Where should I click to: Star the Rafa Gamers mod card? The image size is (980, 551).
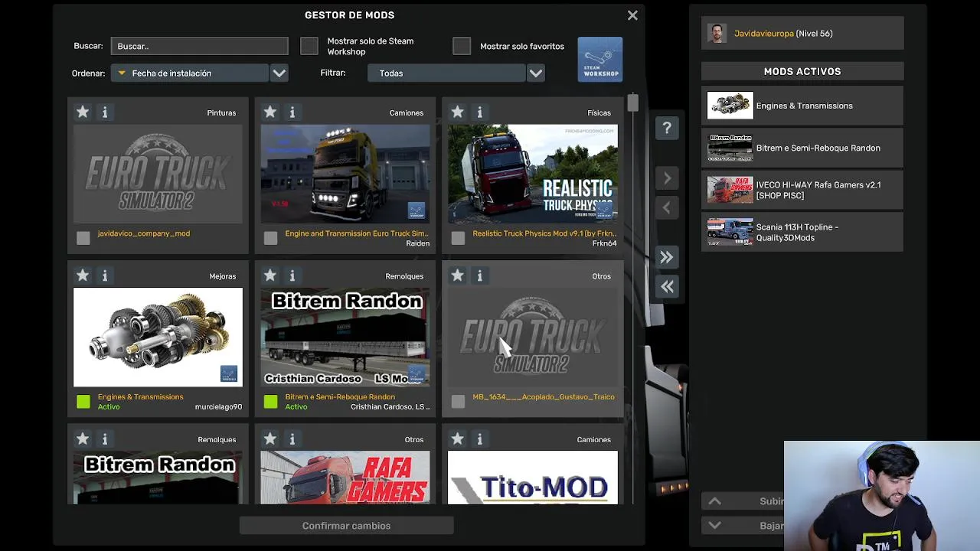(270, 439)
